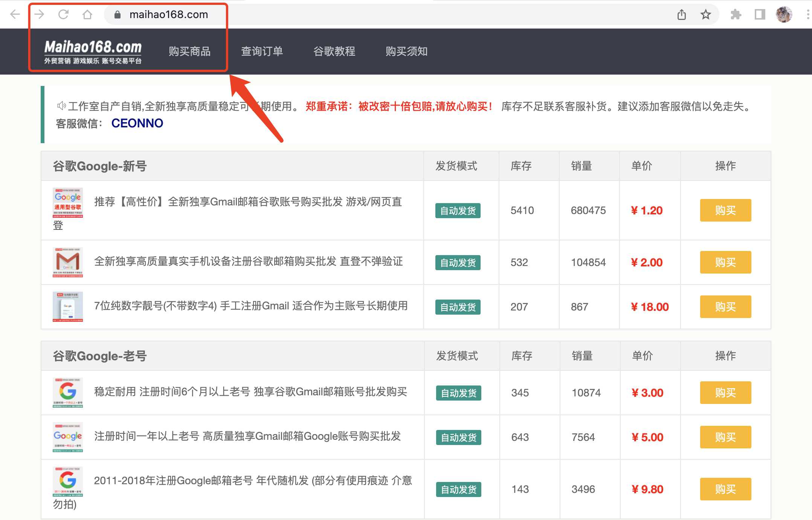Open thumbnail of 6个月以上老号 product
The image size is (812, 520).
[68, 393]
